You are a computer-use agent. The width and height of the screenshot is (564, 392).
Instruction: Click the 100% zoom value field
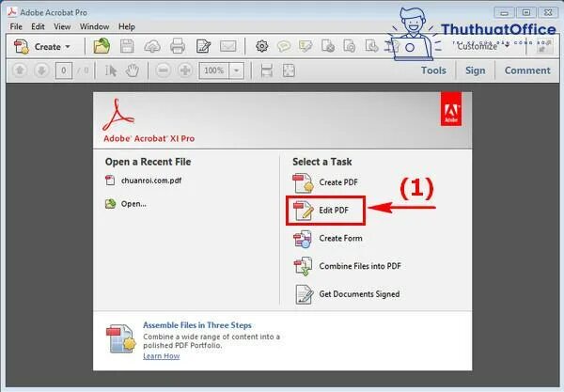[x=214, y=71]
